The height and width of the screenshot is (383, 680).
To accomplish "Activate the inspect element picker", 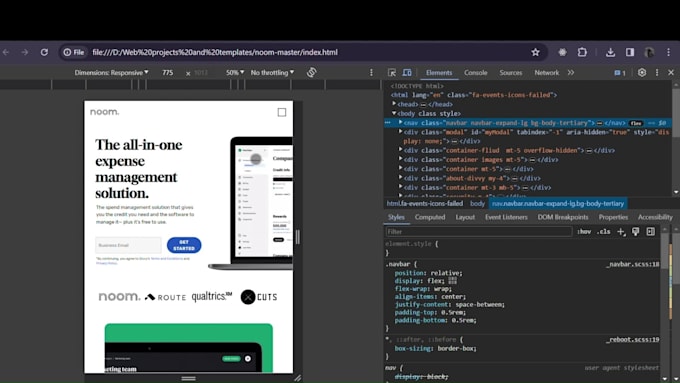I will point(392,72).
